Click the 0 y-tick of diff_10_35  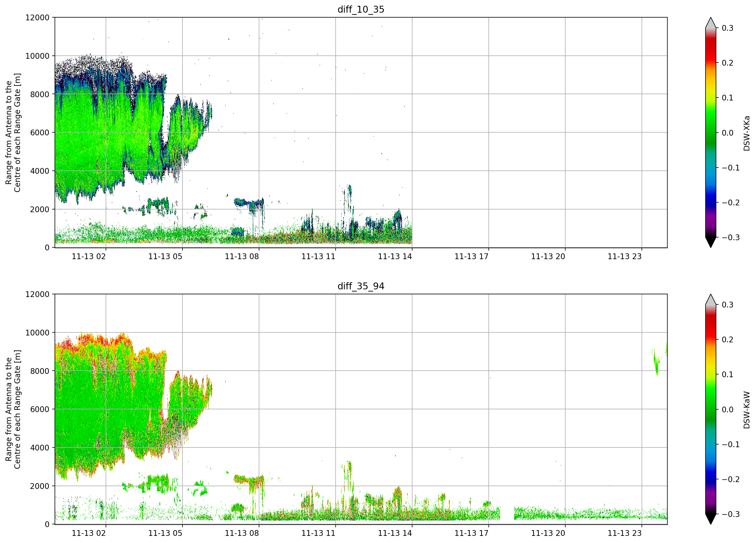click(47, 248)
